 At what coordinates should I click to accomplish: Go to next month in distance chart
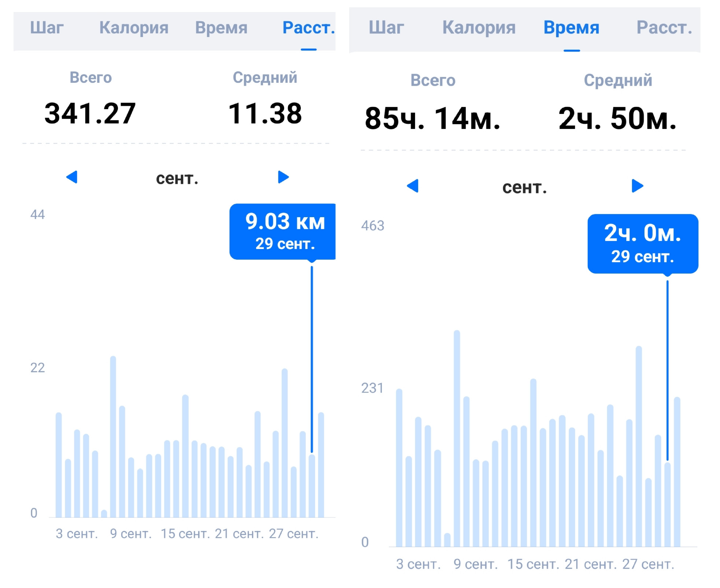click(x=283, y=177)
